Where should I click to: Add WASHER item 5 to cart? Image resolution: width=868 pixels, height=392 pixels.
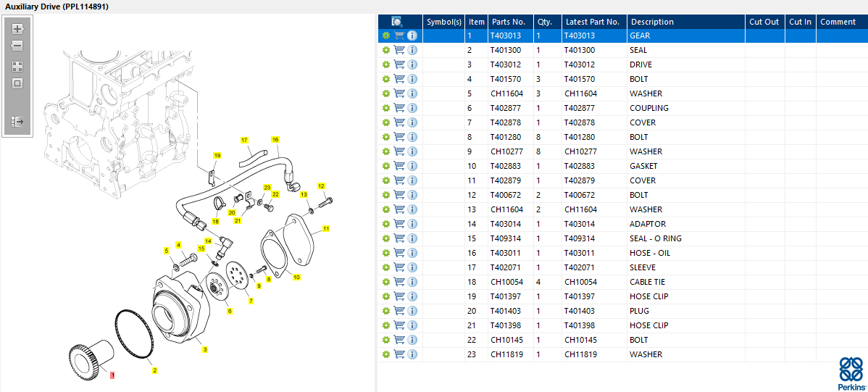click(x=399, y=93)
